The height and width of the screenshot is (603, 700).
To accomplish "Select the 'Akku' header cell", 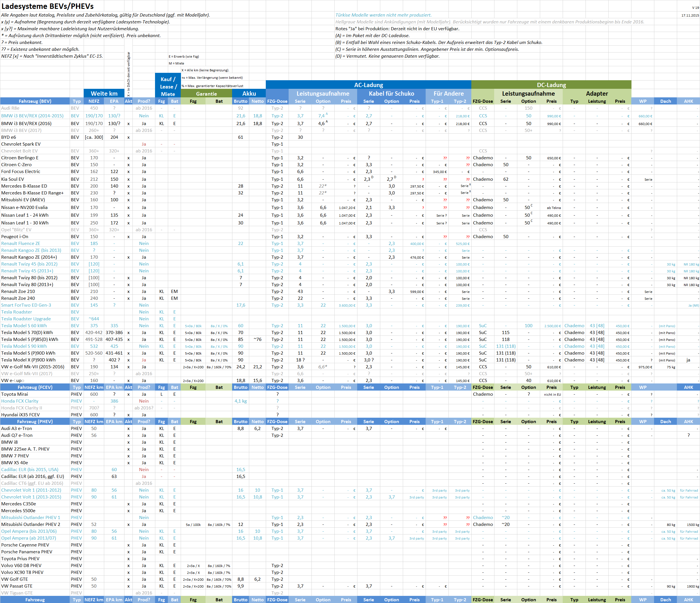I will [249, 94].
